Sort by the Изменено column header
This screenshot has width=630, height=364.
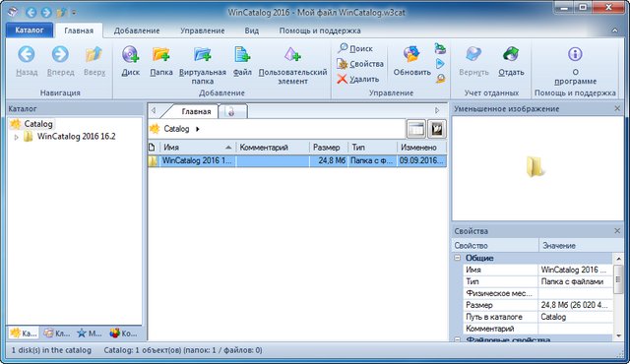[x=422, y=148]
